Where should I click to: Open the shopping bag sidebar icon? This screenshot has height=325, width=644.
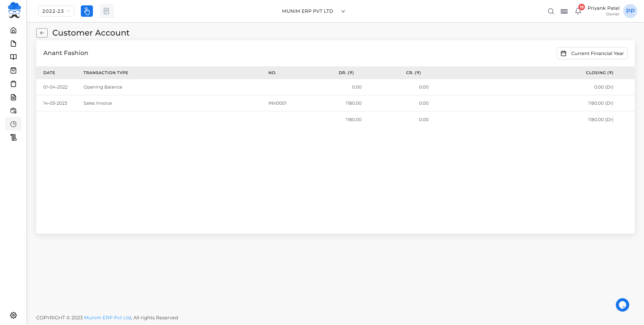click(13, 70)
